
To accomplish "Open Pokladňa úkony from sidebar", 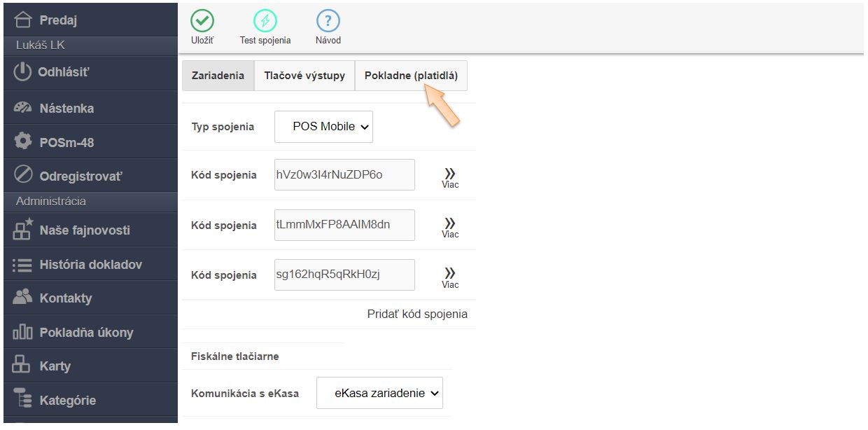I will pos(85,333).
